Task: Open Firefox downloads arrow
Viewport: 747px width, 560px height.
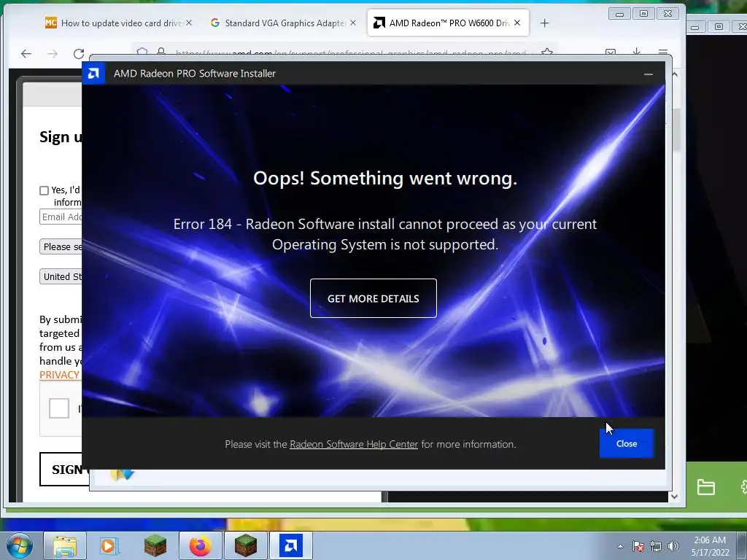Action: pos(636,52)
